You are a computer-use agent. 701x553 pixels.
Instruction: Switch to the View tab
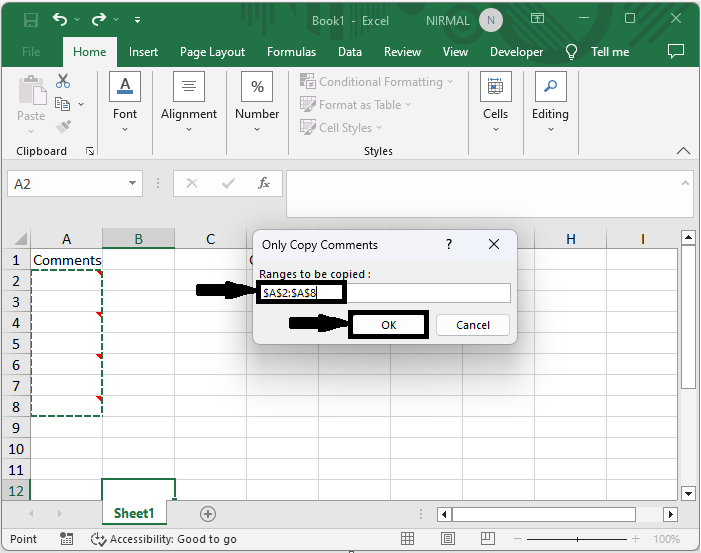(x=455, y=52)
